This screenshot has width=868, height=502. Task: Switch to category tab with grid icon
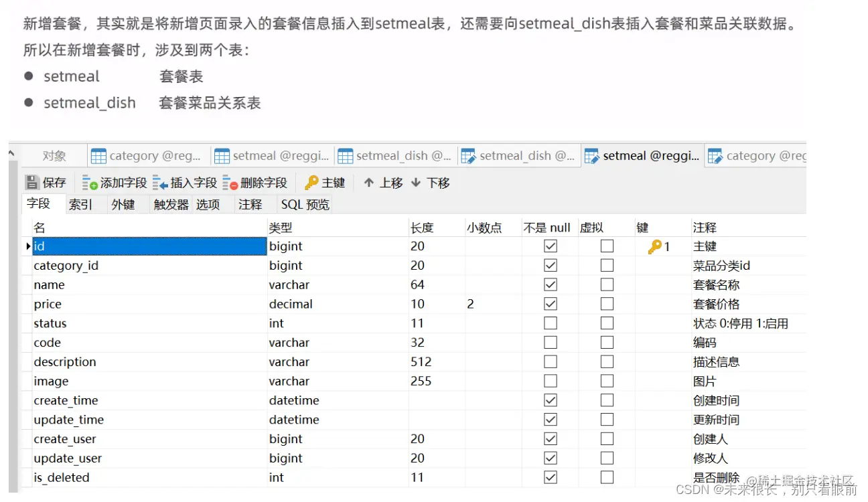tap(148, 156)
